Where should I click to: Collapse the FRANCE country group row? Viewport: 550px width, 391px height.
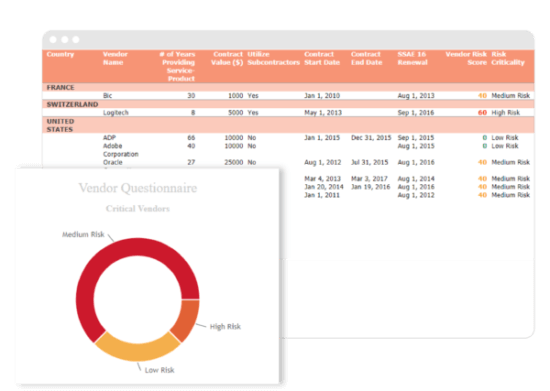tap(288, 87)
